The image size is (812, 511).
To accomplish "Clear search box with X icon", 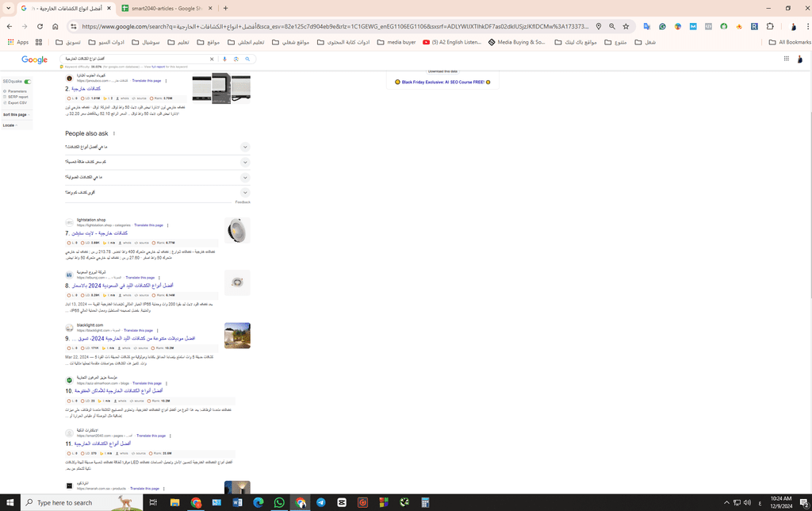I will [211, 59].
